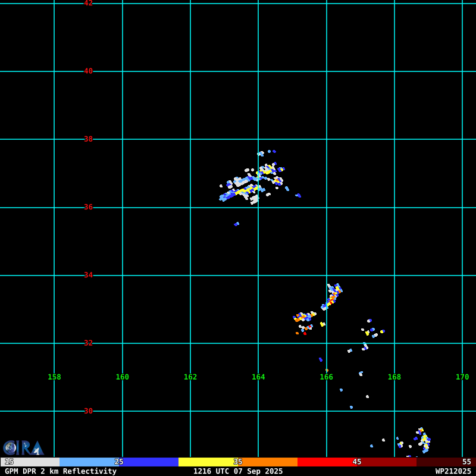Click the echo cluster near 29N 169E
476x476 pixels.
(423, 440)
